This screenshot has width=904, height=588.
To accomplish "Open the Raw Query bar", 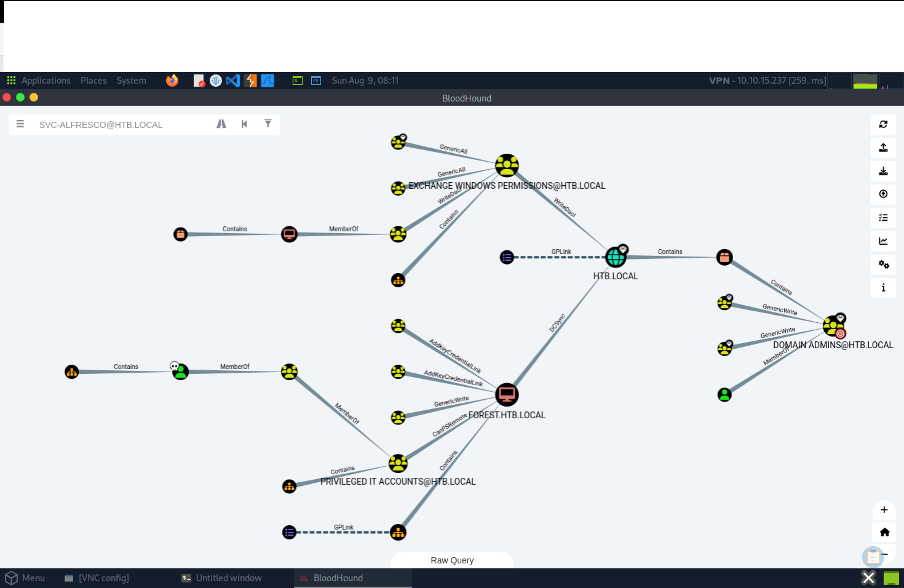I will 452,560.
